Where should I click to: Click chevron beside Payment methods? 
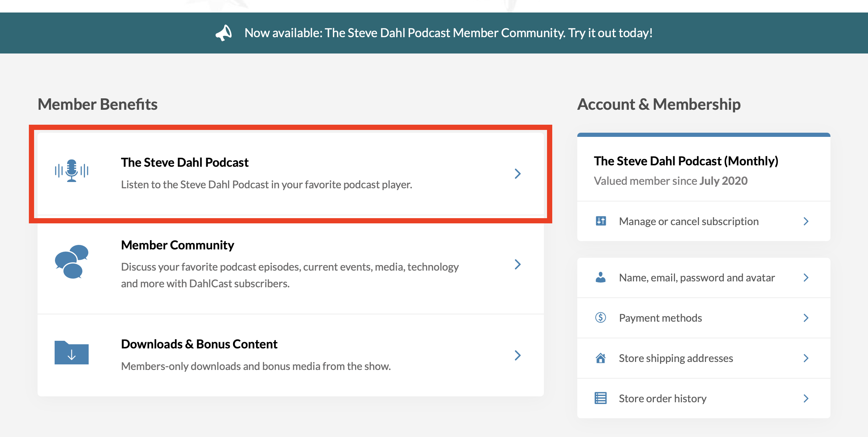pos(806,318)
